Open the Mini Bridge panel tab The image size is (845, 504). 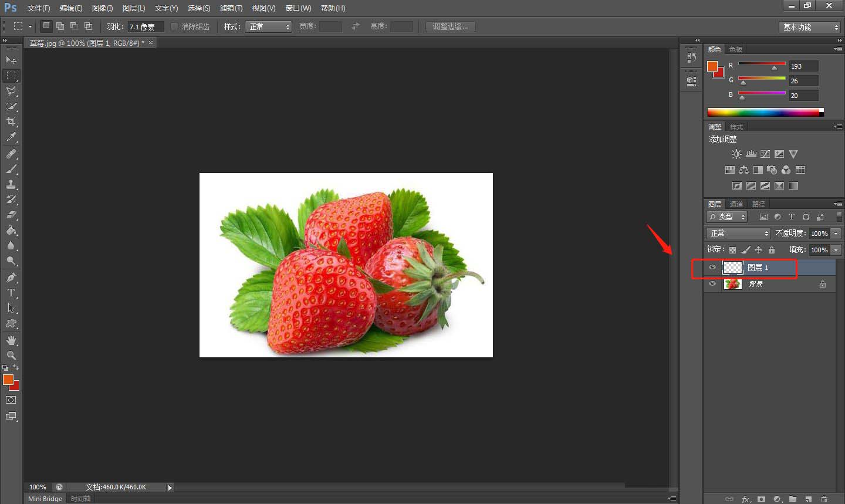[45, 499]
